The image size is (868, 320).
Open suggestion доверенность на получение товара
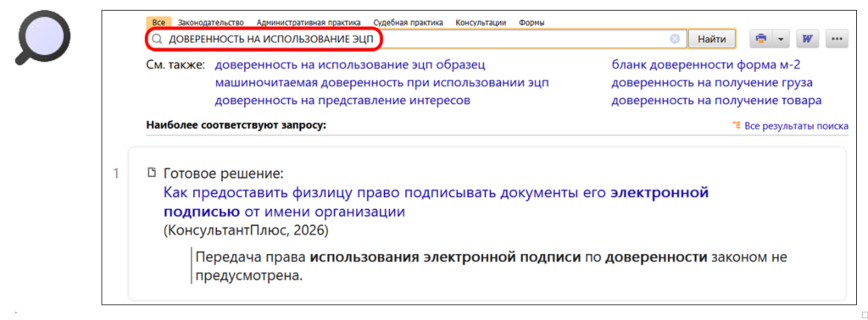716,101
